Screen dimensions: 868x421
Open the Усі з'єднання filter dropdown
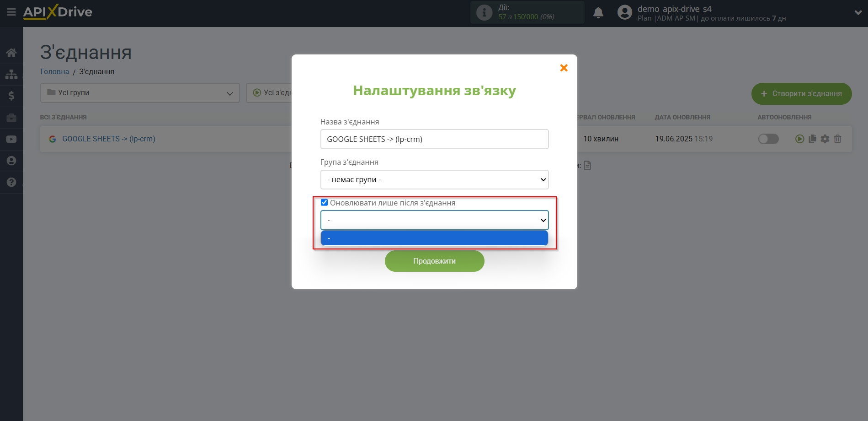pos(270,93)
